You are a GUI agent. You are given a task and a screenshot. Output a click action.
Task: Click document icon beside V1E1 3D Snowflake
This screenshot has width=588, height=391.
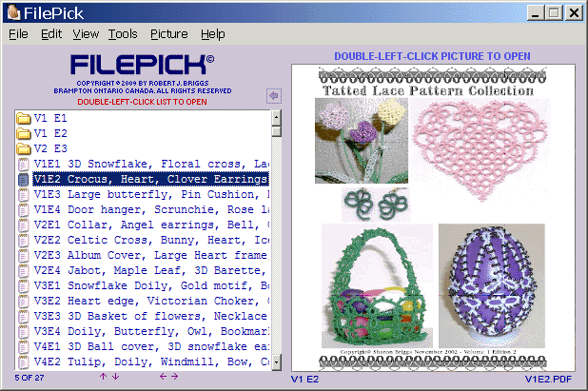pyautogui.click(x=23, y=165)
